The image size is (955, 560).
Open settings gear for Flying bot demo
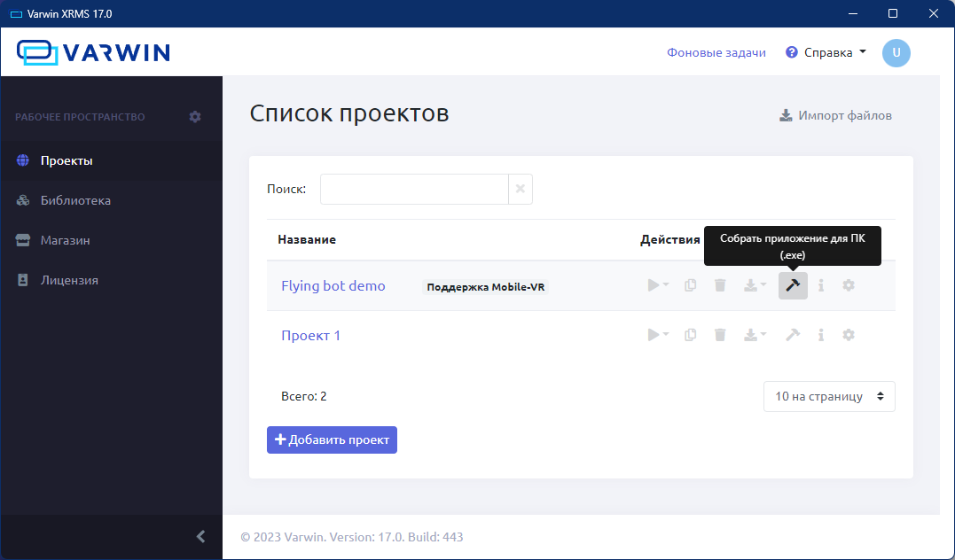click(x=849, y=285)
